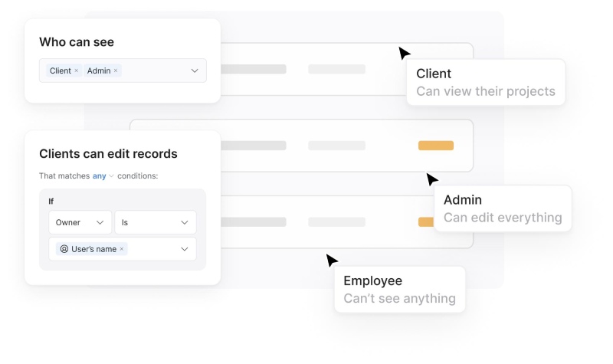Open the Owner field dropdown

click(x=80, y=222)
